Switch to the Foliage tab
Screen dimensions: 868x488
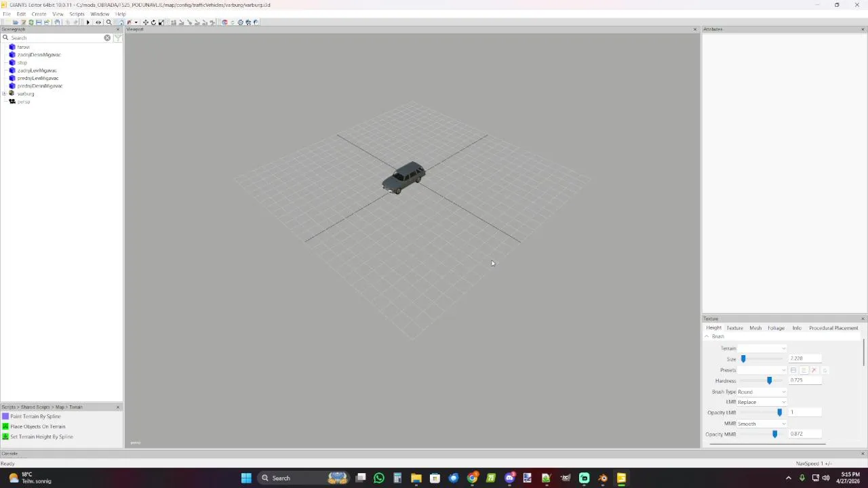pos(776,328)
